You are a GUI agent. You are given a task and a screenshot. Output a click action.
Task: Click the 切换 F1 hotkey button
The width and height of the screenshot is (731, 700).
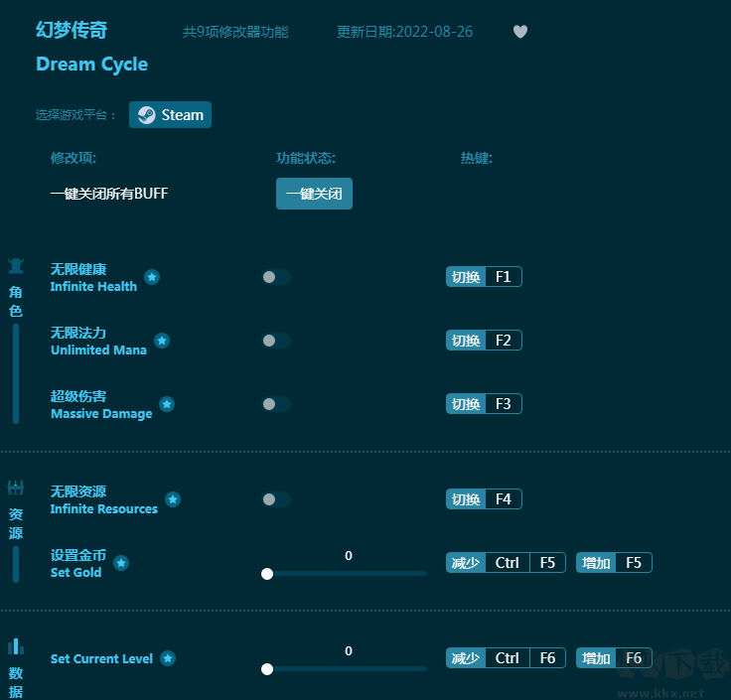click(484, 277)
